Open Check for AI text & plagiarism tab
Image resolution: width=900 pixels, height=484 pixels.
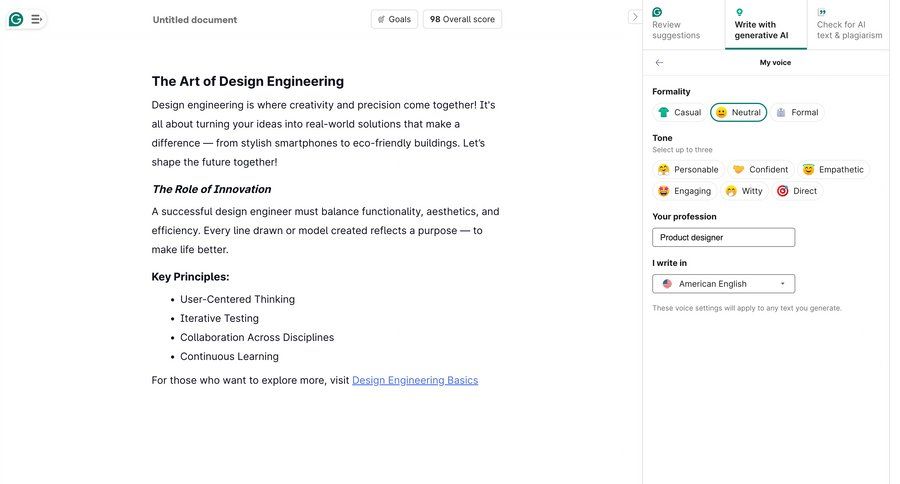(849, 25)
